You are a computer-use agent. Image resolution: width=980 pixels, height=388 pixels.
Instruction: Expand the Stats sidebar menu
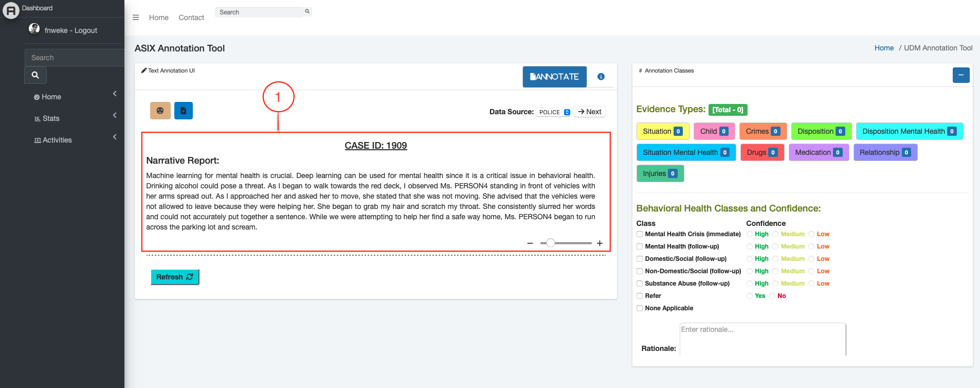(x=51, y=118)
